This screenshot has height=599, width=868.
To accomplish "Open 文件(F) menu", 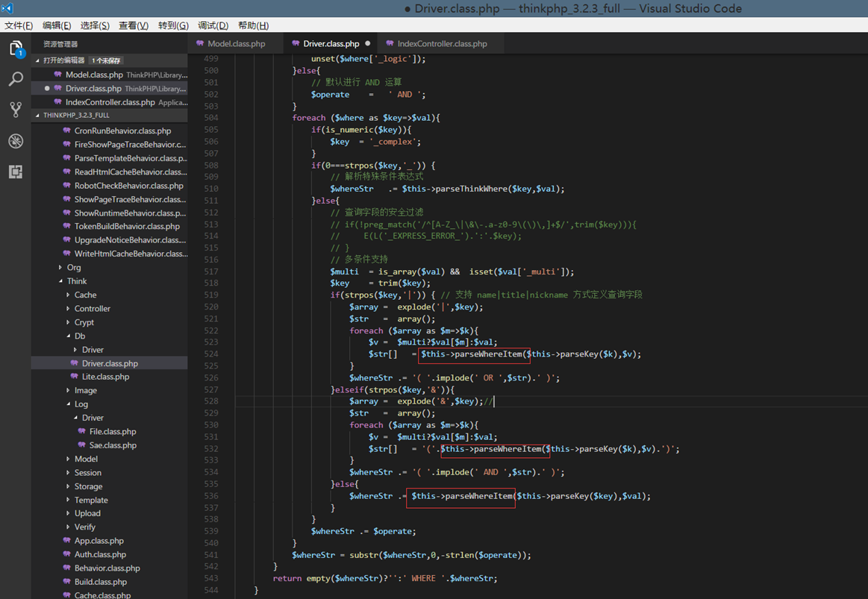I will [x=19, y=25].
